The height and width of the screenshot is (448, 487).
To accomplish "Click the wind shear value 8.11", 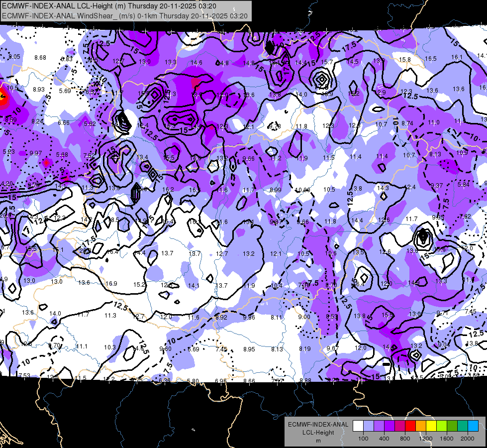I will [x=277, y=318].
